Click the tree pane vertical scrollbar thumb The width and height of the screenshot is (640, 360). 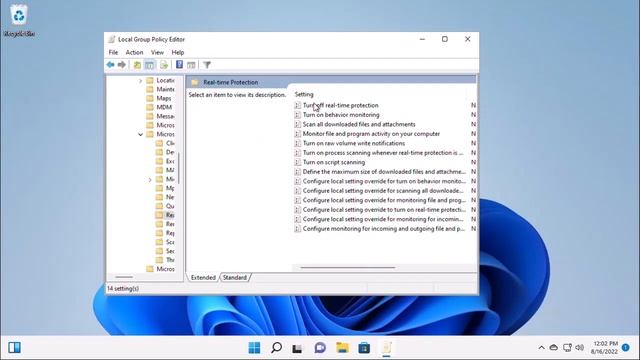point(179,168)
